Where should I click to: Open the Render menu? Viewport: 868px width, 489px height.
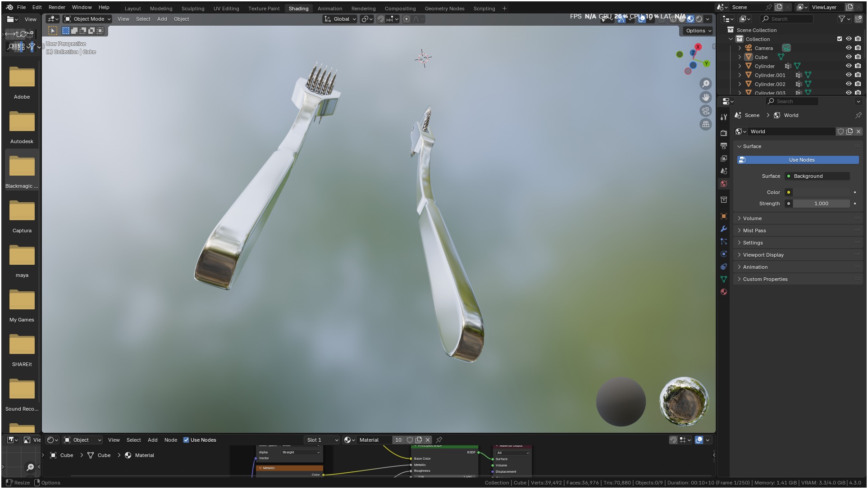point(57,7)
